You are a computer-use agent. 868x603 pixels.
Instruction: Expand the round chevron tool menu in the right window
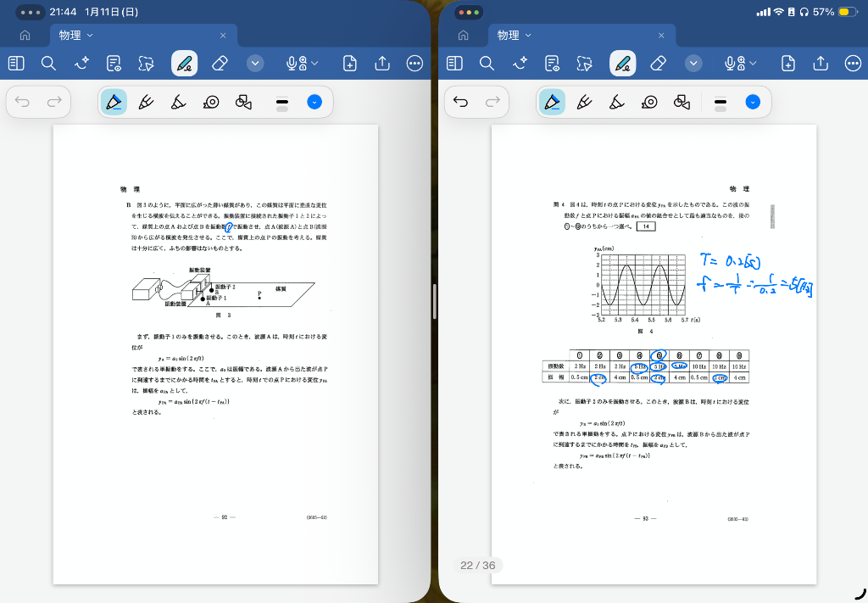pos(693,64)
